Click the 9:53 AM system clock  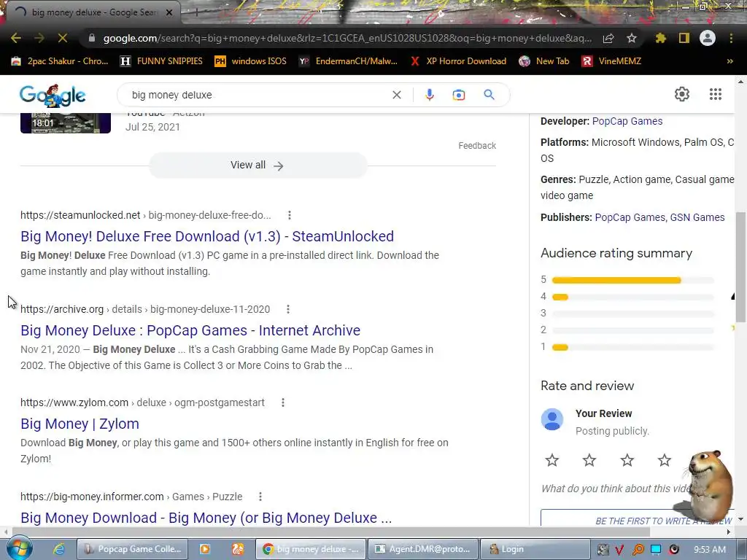710,550
